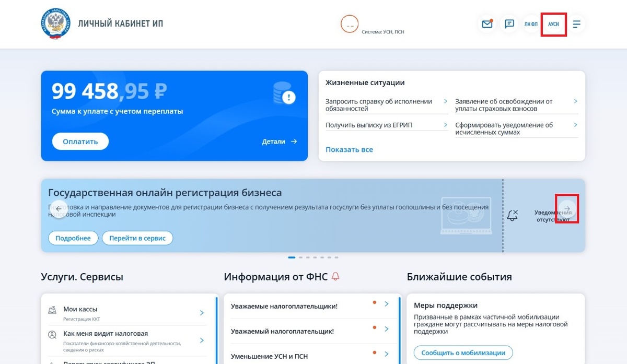Click the Меры поддержки heading
The image size is (627, 364).
pyautogui.click(x=446, y=306)
